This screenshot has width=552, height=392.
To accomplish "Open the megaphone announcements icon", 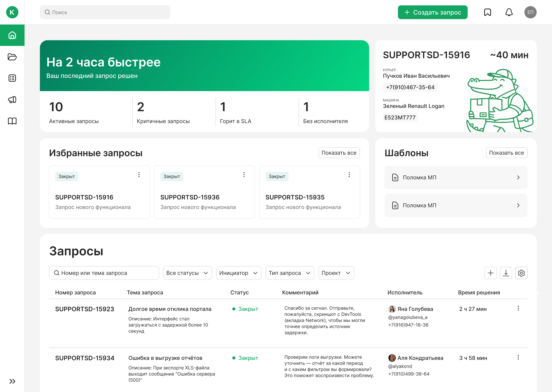I will pyautogui.click(x=12, y=99).
